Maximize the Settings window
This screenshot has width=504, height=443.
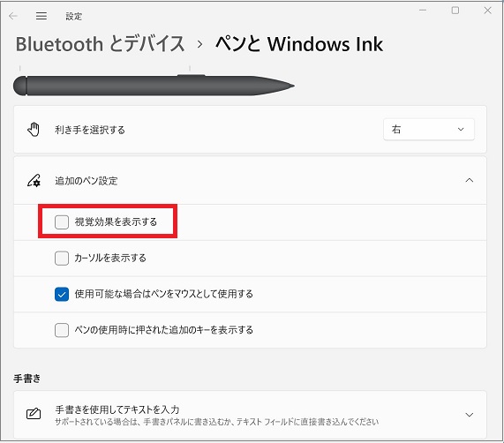[455, 11]
